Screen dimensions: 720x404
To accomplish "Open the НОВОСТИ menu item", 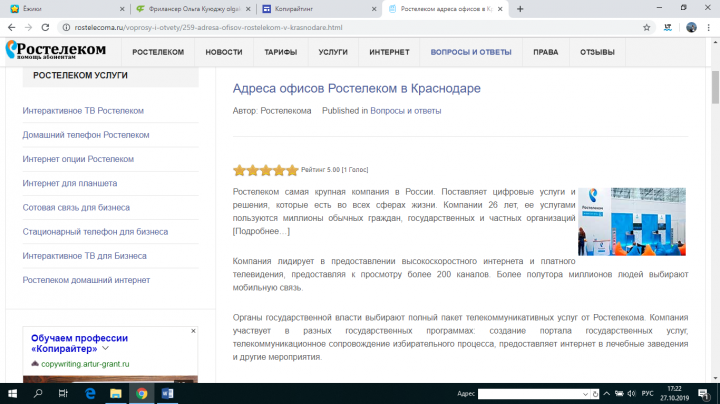I will (224, 52).
